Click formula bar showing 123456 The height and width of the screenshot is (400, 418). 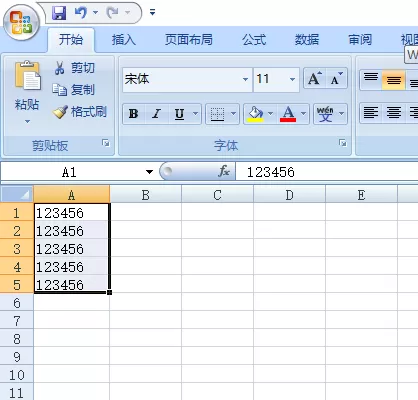327,172
